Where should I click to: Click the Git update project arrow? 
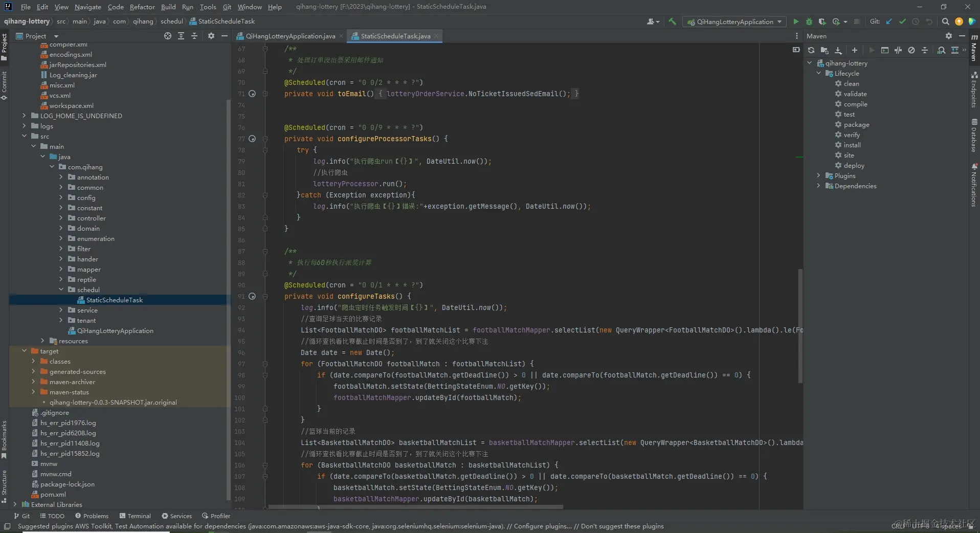pos(889,21)
